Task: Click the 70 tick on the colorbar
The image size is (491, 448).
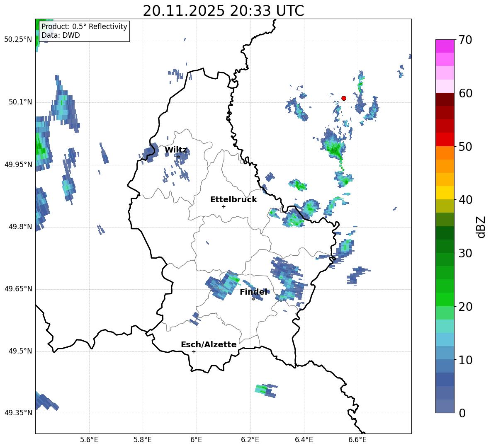Action: click(465, 40)
